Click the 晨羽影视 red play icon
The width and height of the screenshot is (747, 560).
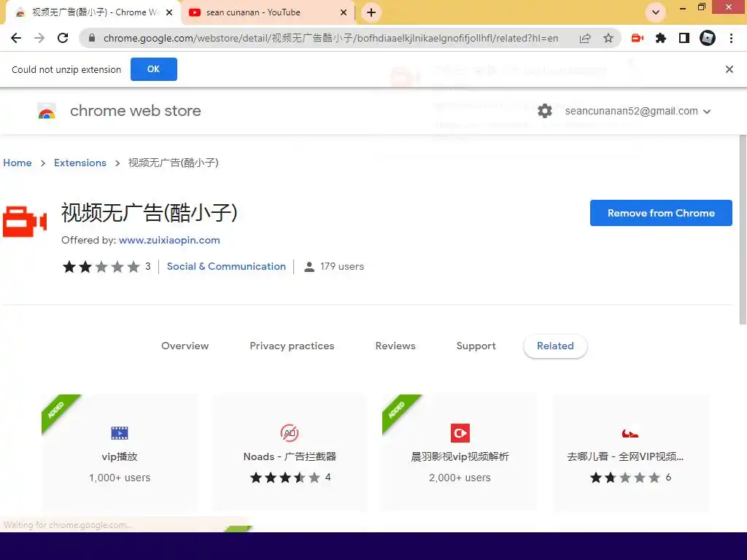point(460,433)
